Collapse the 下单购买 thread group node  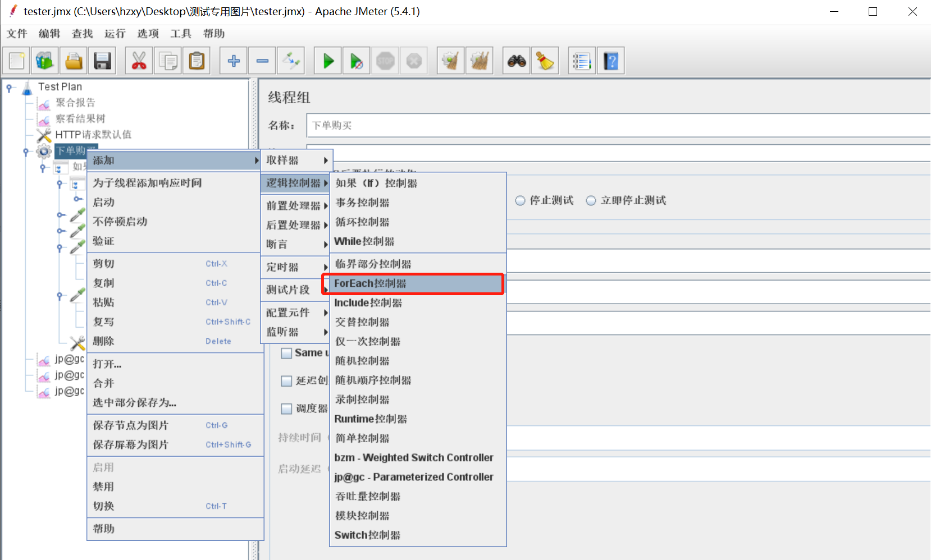(26, 152)
